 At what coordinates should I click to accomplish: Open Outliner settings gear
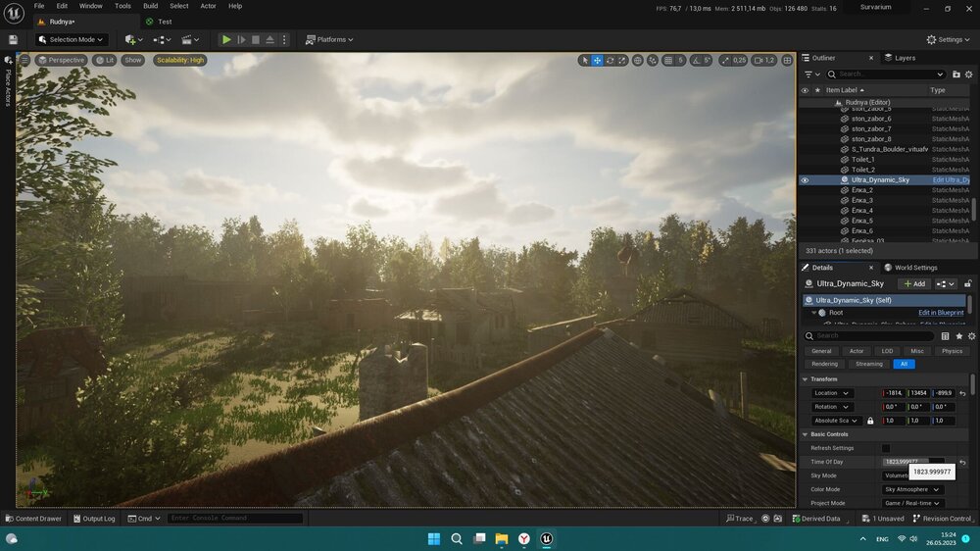pyautogui.click(x=969, y=74)
